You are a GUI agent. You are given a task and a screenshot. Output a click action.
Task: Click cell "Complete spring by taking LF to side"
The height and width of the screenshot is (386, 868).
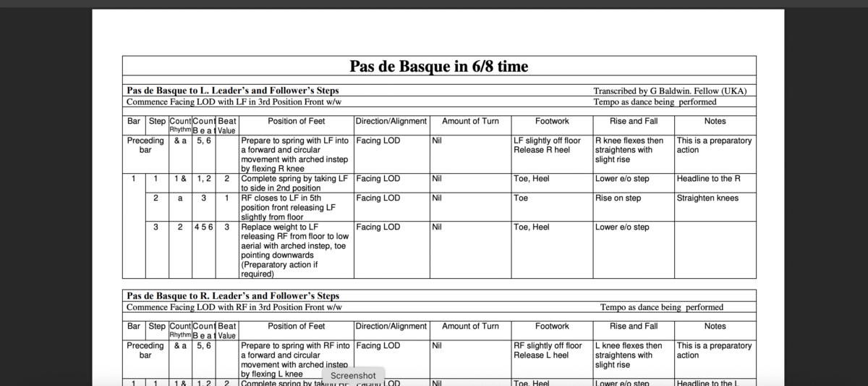pyautogui.click(x=295, y=183)
